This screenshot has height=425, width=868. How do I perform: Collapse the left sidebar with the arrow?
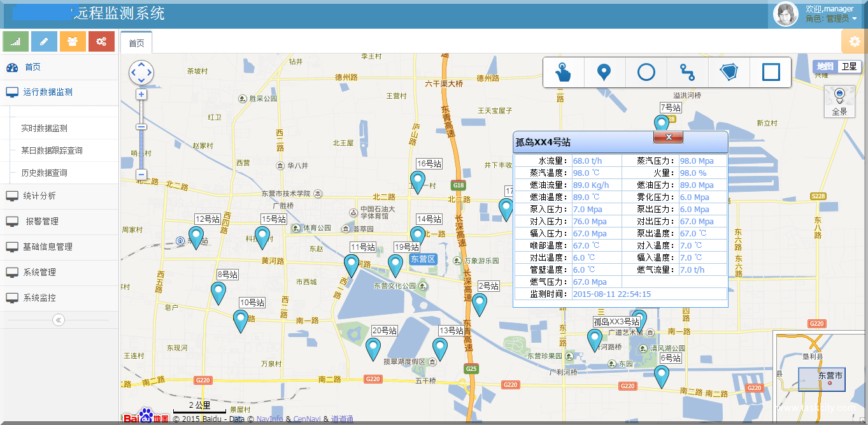(59, 320)
